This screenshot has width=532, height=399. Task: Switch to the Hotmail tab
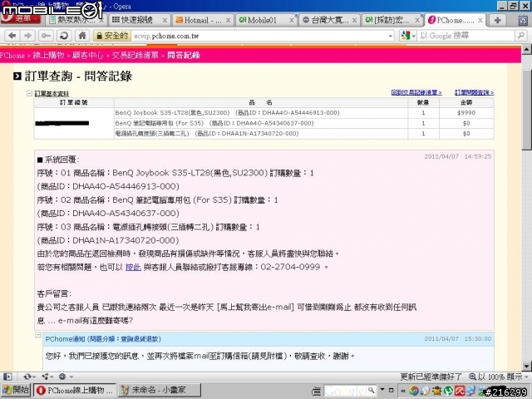point(202,20)
